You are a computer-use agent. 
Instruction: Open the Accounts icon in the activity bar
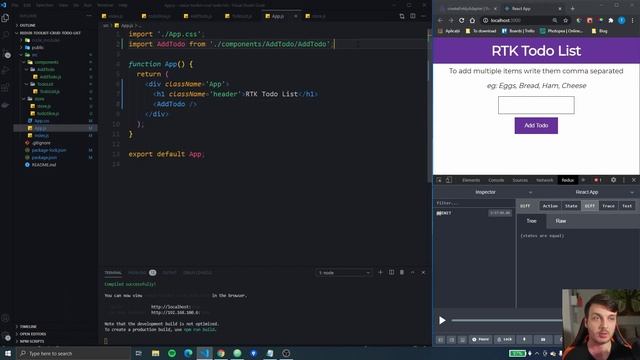[x=5, y=318]
